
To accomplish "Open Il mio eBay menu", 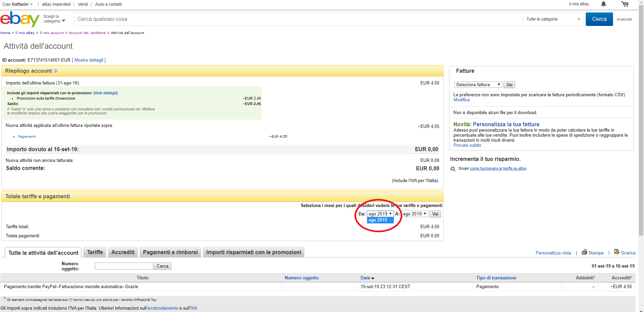I will (579, 4).
